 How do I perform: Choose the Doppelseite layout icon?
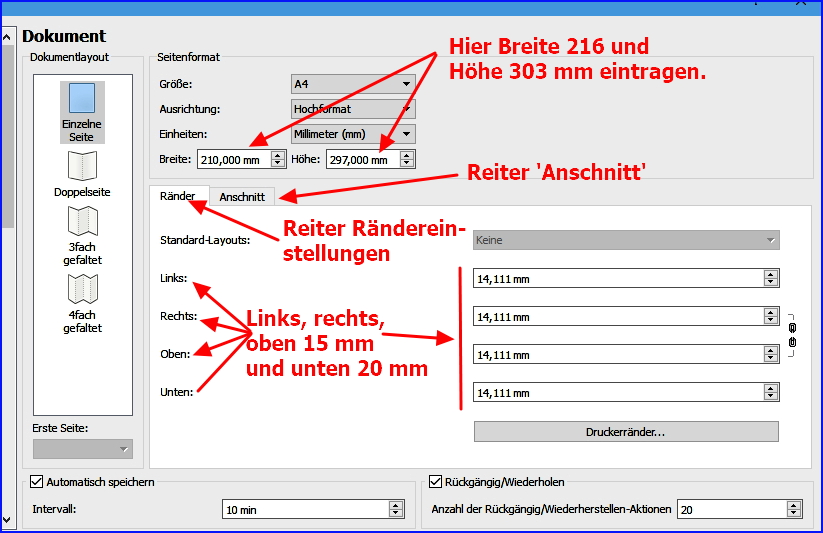point(81,166)
